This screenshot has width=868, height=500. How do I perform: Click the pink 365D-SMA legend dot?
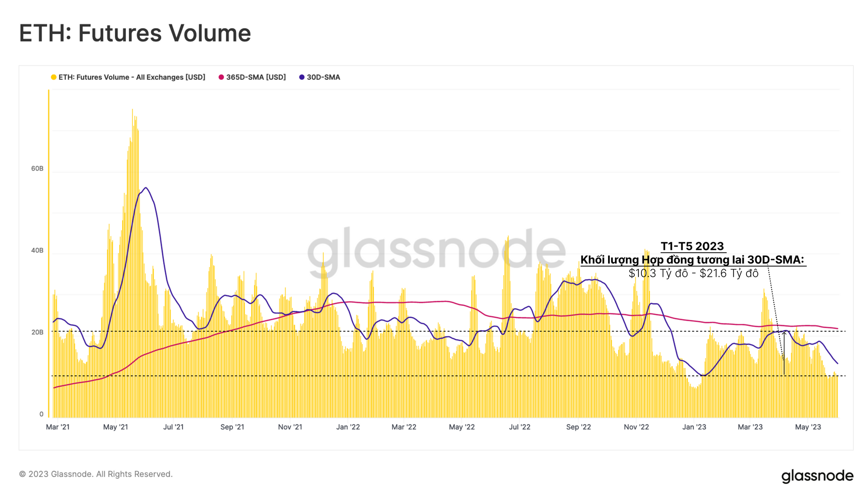pos(221,77)
